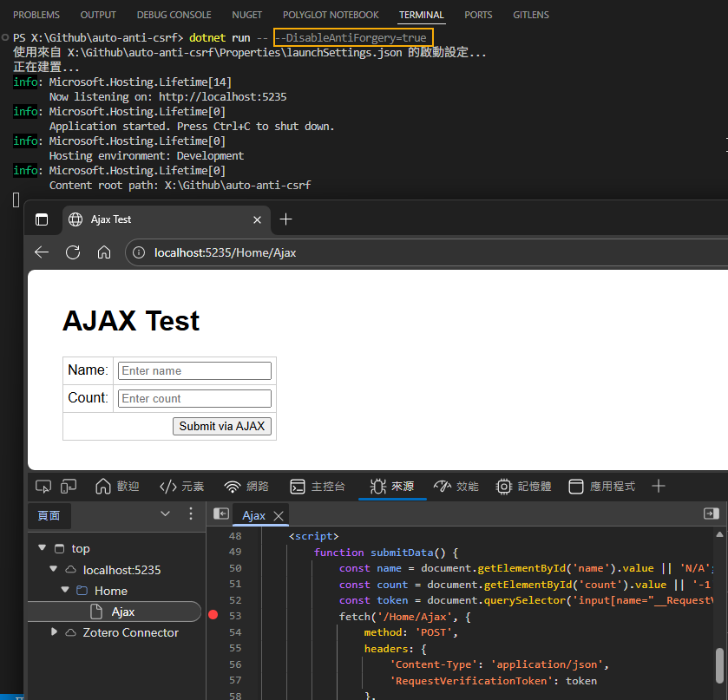The image size is (728, 700).
Task: Switch to the DEBUG CONSOLE tab
Action: coord(174,15)
